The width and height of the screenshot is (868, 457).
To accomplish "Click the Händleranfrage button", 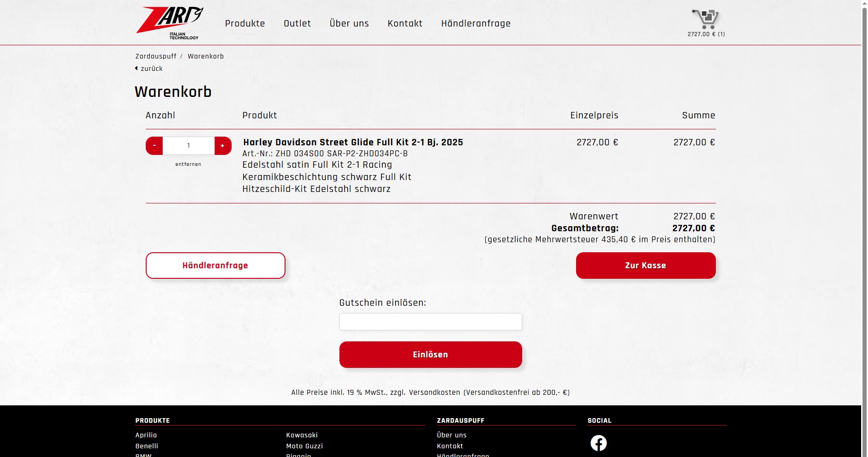I will (215, 265).
